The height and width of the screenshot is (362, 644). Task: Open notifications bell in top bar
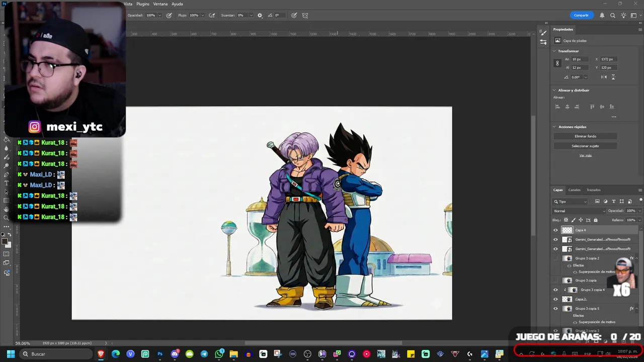click(x=602, y=16)
